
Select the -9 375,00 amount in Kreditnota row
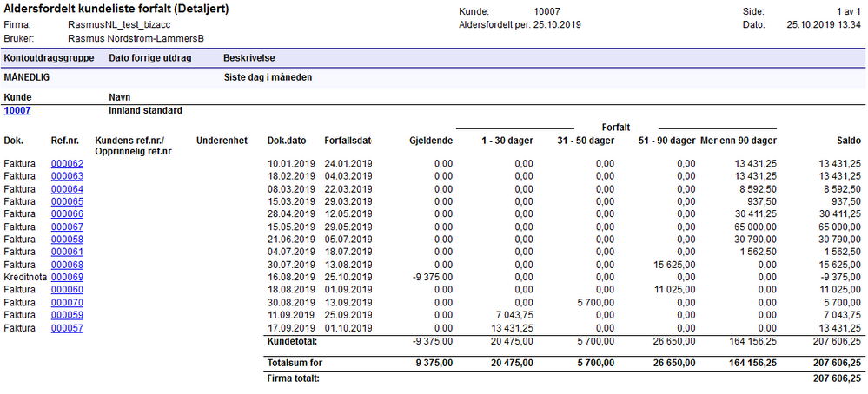[x=433, y=277]
